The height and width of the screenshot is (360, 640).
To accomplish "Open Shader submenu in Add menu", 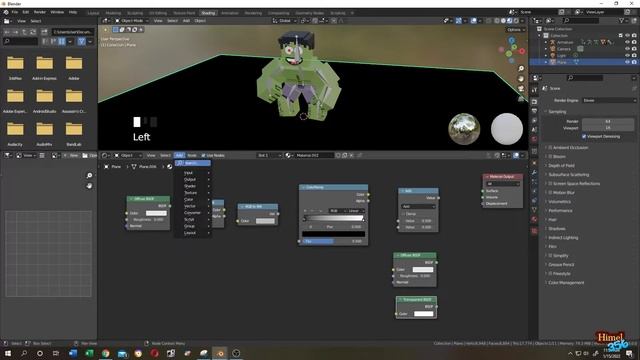I will (x=193, y=186).
